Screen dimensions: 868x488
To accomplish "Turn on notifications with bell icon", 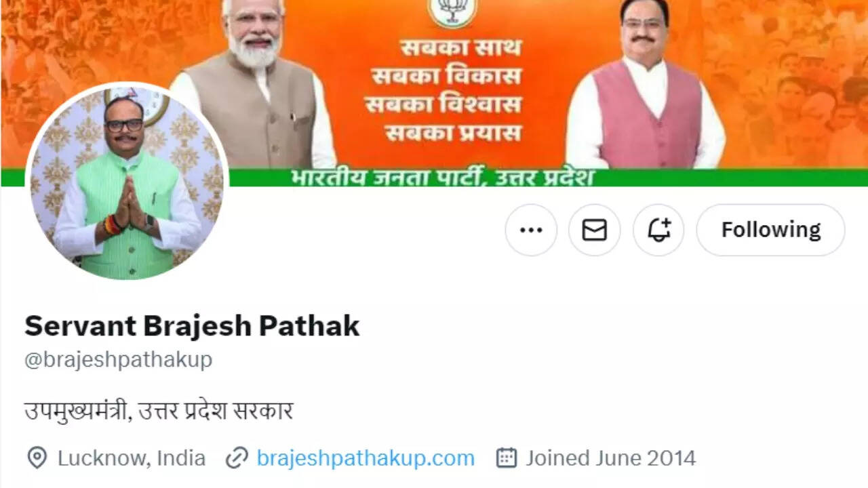I will tap(658, 230).
